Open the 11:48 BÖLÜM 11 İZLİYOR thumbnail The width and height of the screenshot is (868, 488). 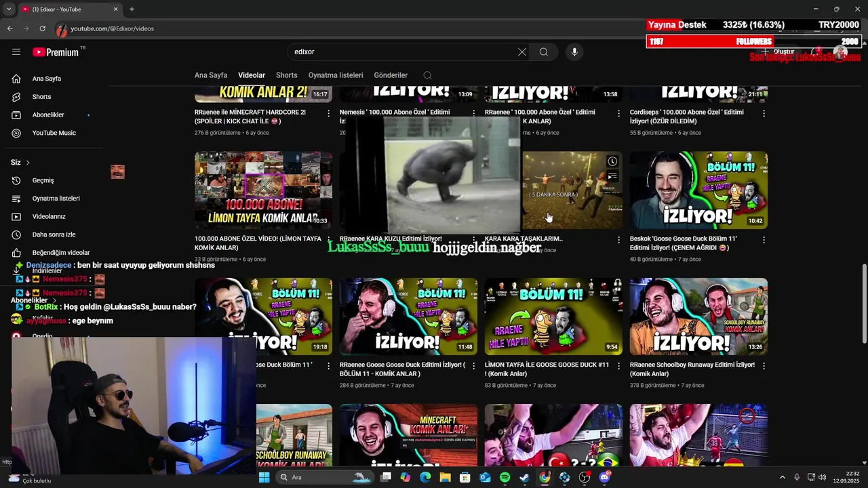(x=408, y=317)
